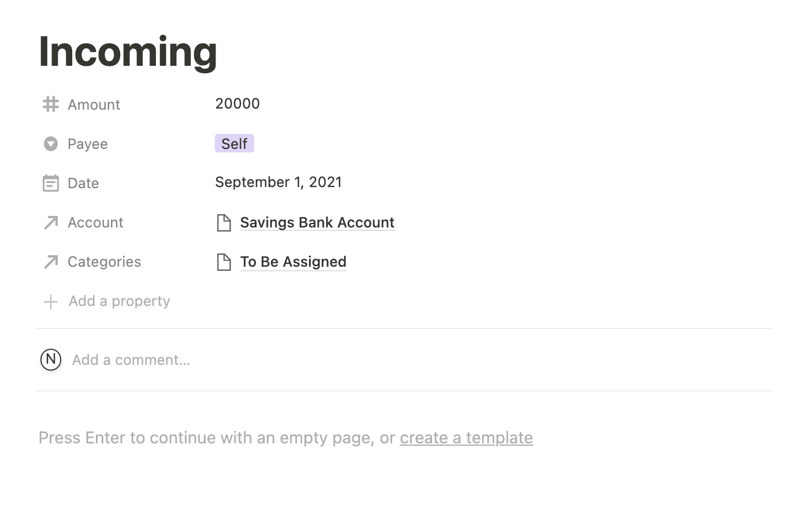Open the Savings Bank Account page link
Screen dimensions: 812x515
[317, 222]
